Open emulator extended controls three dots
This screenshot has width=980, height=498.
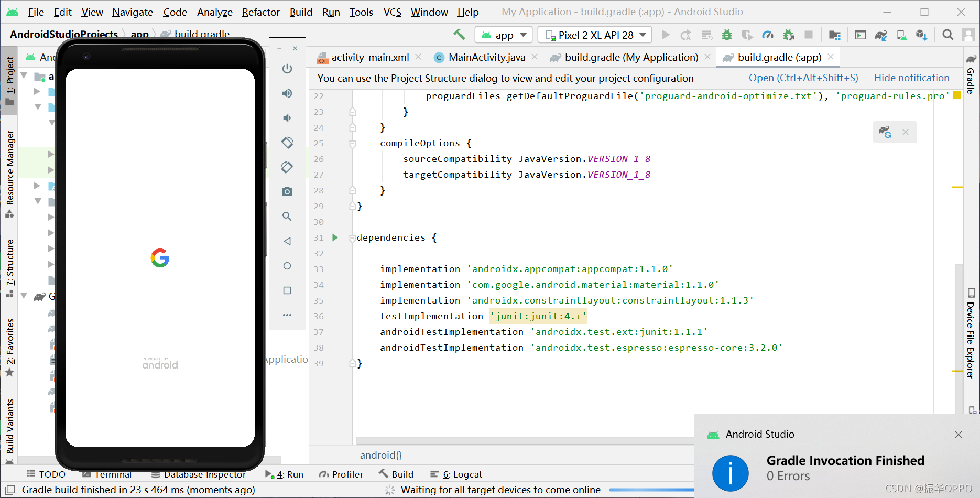[287, 315]
